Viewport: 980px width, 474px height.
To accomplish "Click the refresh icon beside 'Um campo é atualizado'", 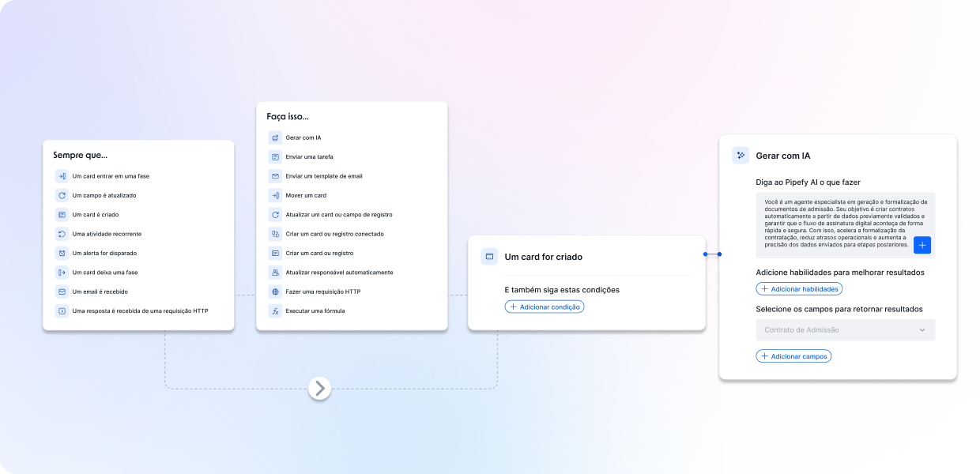I will click(x=62, y=195).
